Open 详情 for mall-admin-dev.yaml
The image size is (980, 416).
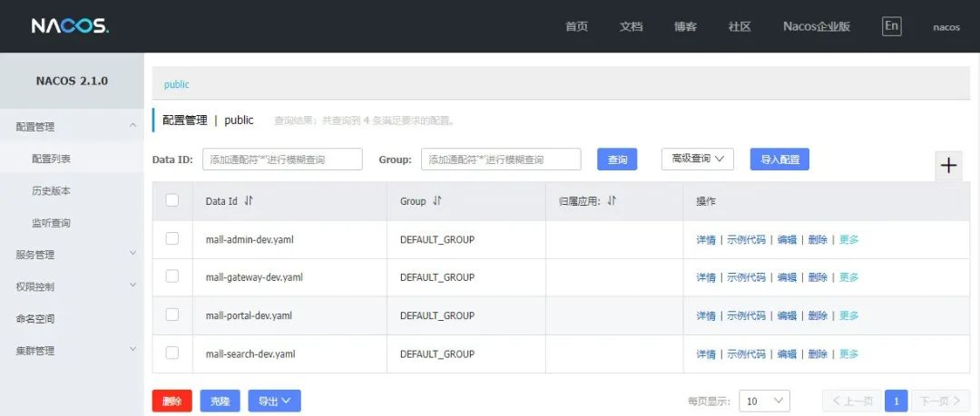tap(706, 240)
